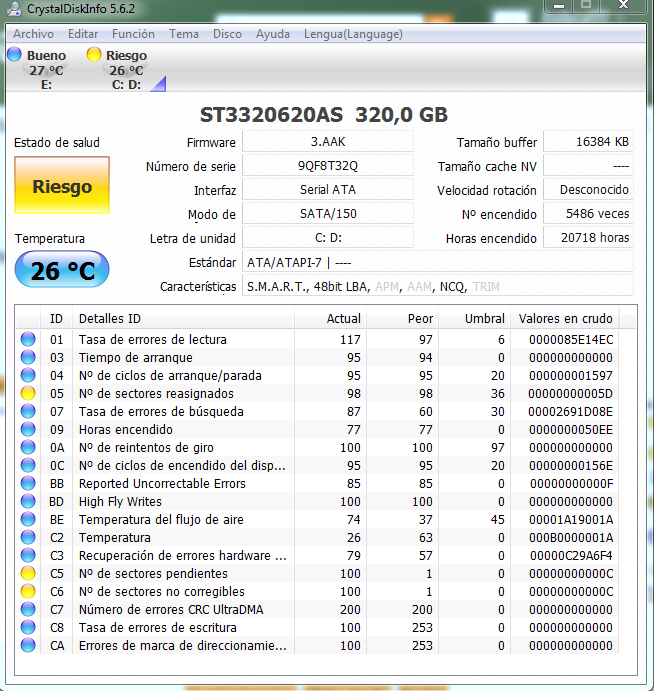654x691 pixels.
Task: Click status orb for CA Errores de marca
Action: 28,645
